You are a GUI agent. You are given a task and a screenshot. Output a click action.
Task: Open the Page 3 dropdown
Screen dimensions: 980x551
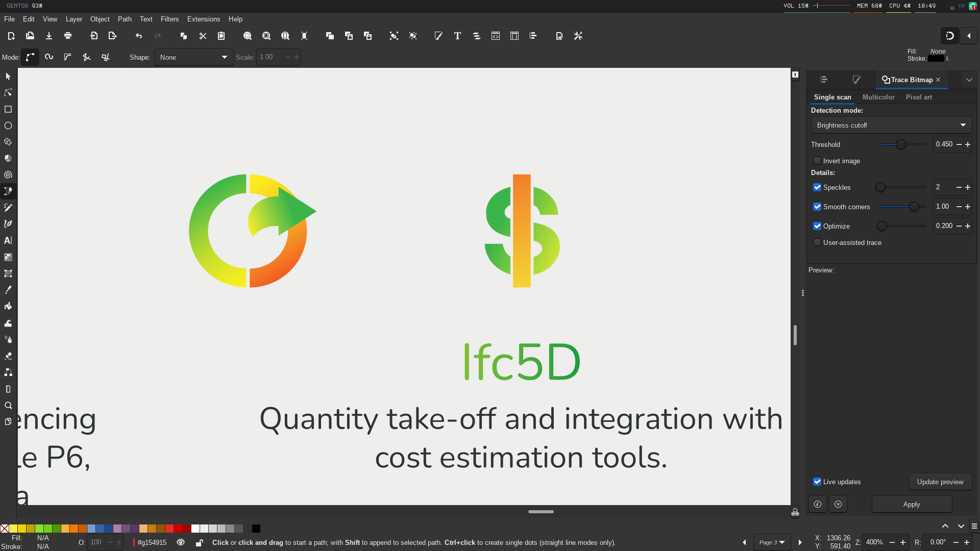point(772,542)
